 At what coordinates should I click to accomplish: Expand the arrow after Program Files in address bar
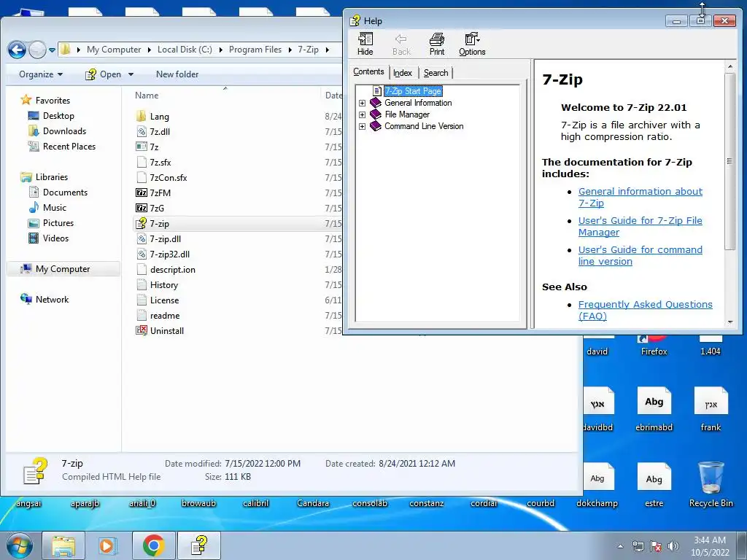click(290, 50)
